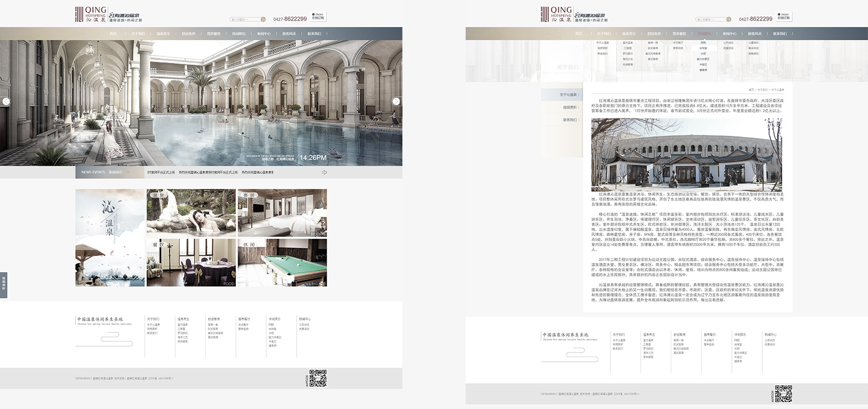The image size is (868, 409).
Task: Open the 关于沁温泉 sidebar tab
Action: (560, 94)
